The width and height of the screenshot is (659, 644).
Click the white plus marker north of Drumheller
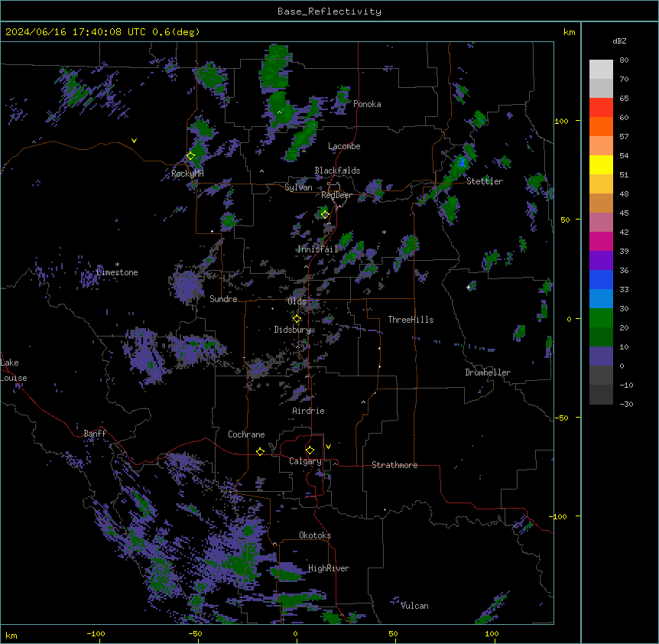(468, 287)
